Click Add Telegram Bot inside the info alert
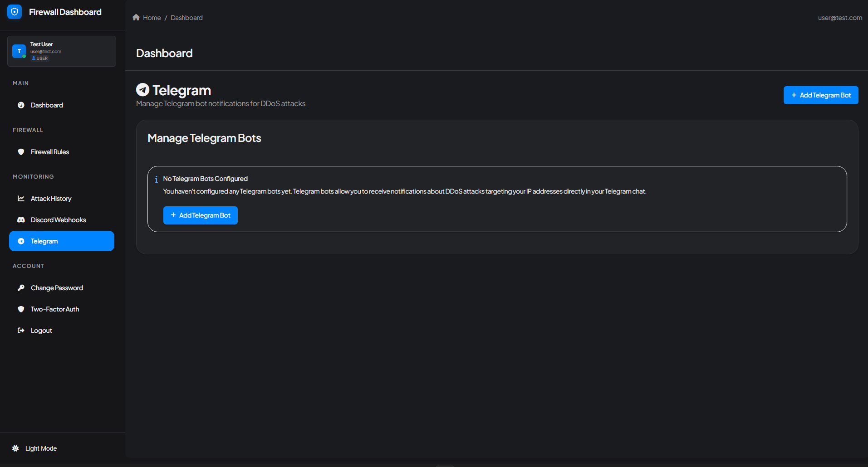 [201, 215]
